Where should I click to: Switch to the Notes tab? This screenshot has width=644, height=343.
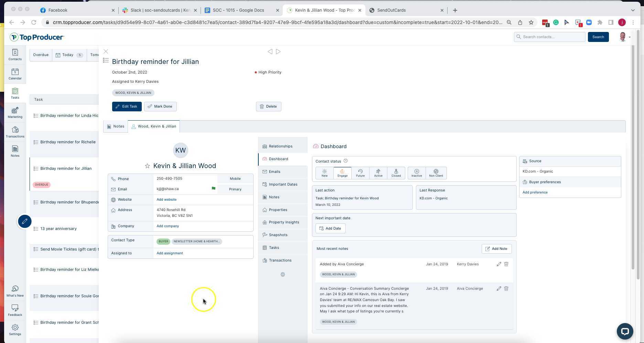coord(116,126)
